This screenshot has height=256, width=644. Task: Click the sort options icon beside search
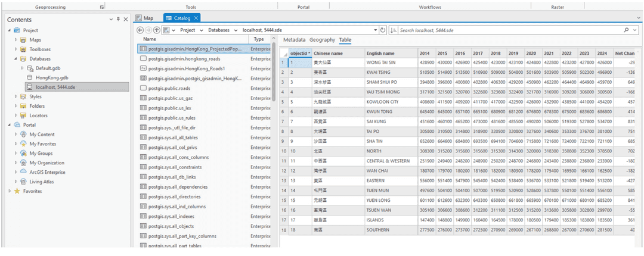394,30
